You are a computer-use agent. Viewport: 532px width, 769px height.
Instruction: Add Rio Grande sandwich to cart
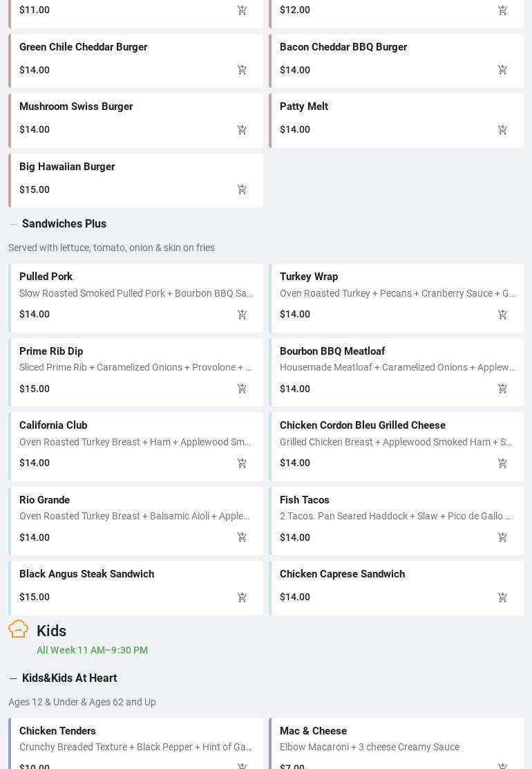click(x=242, y=537)
